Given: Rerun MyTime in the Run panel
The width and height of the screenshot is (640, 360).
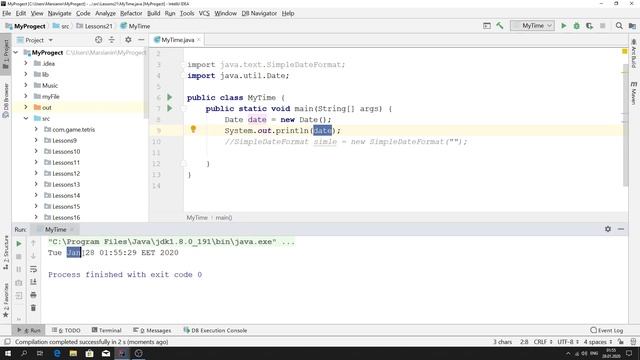Looking at the screenshot, I should click(19, 244).
